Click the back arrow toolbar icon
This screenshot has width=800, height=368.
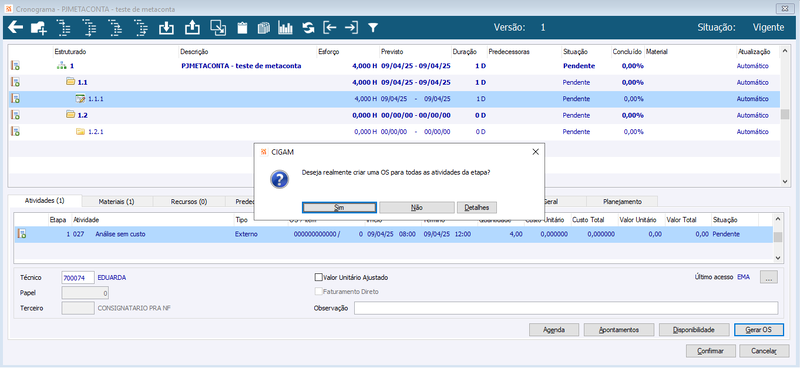tap(15, 28)
